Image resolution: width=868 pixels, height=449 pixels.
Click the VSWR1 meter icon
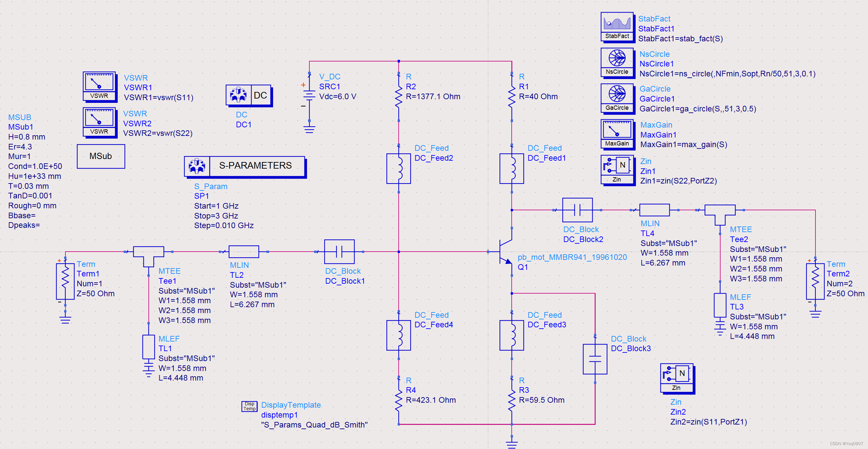coord(99,86)
